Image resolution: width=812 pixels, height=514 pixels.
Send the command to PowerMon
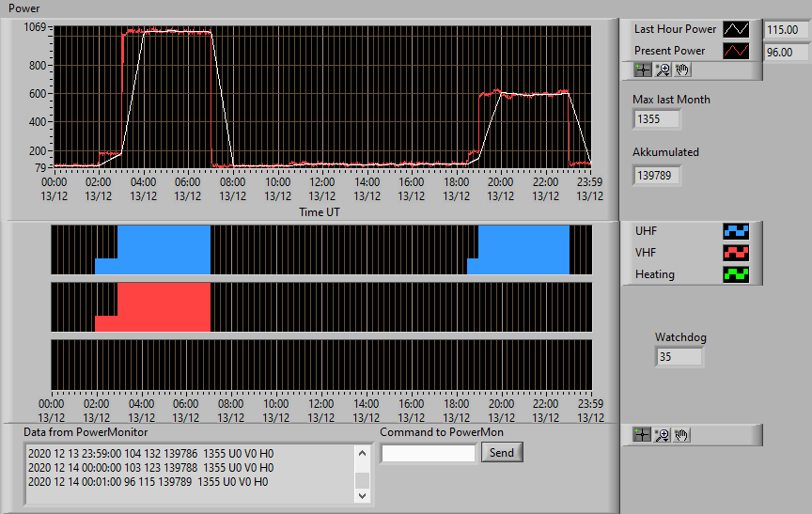(502, 452)
